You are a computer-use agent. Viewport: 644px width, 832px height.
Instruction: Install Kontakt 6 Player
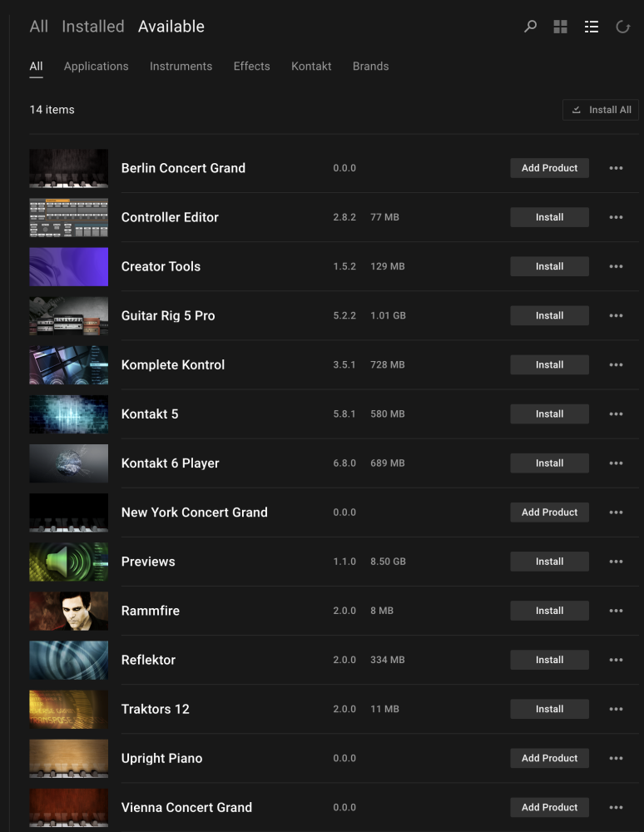pyautogui.click(x=550, y=463)
